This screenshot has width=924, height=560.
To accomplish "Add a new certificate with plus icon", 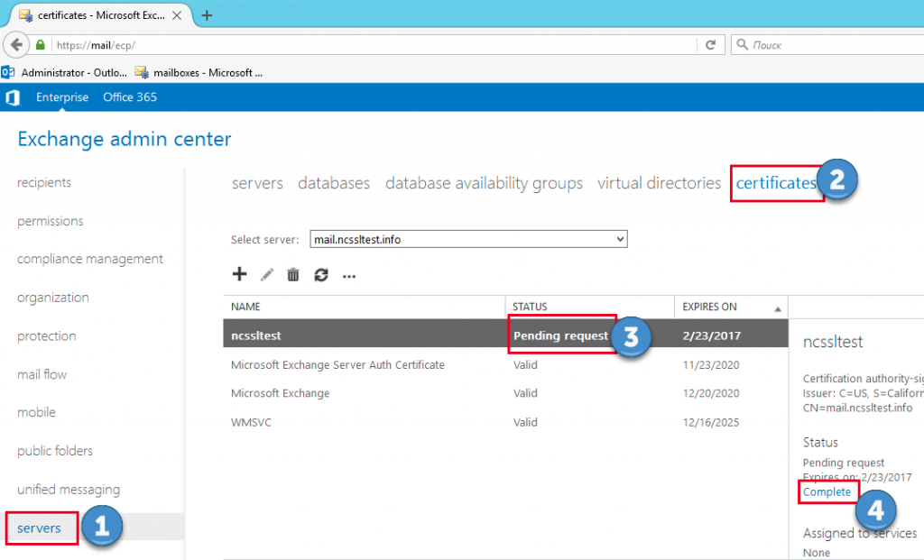I will pyautogui.click(x=239, y=274).
